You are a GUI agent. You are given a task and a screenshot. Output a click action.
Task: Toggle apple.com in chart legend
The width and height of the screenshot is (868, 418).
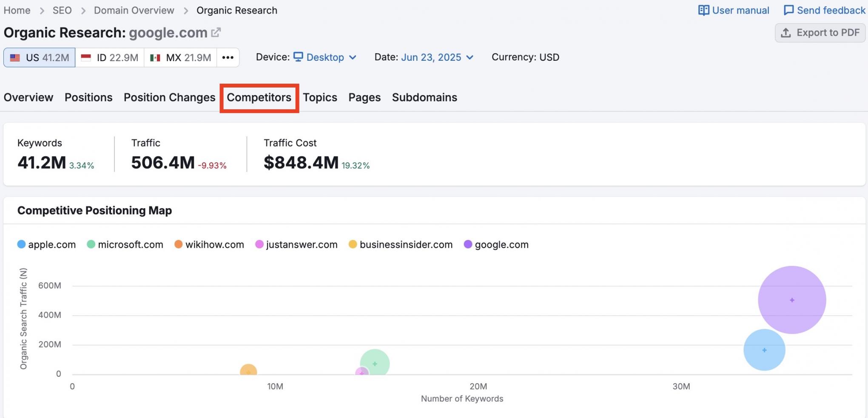coord(47,245)
